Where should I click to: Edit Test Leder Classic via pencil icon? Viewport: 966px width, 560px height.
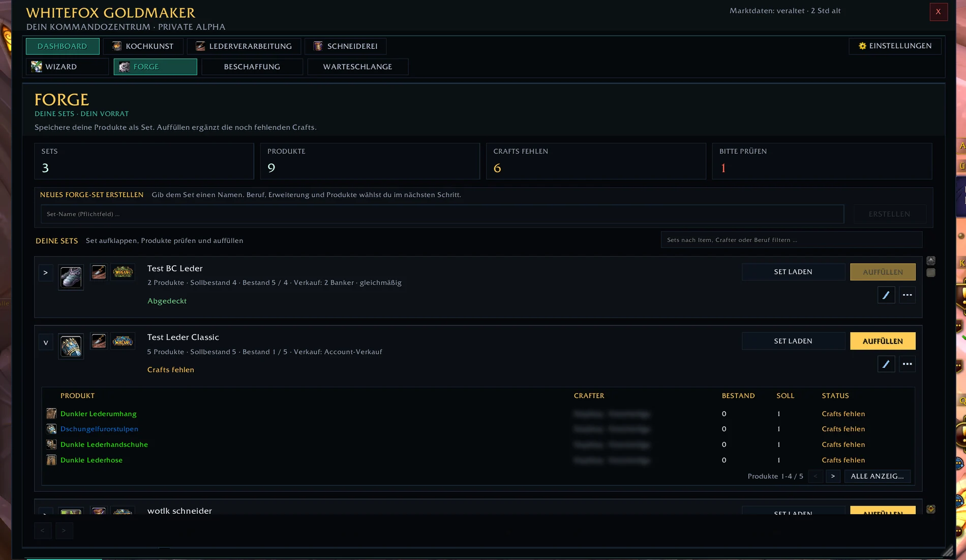click(x=886, y=364)
